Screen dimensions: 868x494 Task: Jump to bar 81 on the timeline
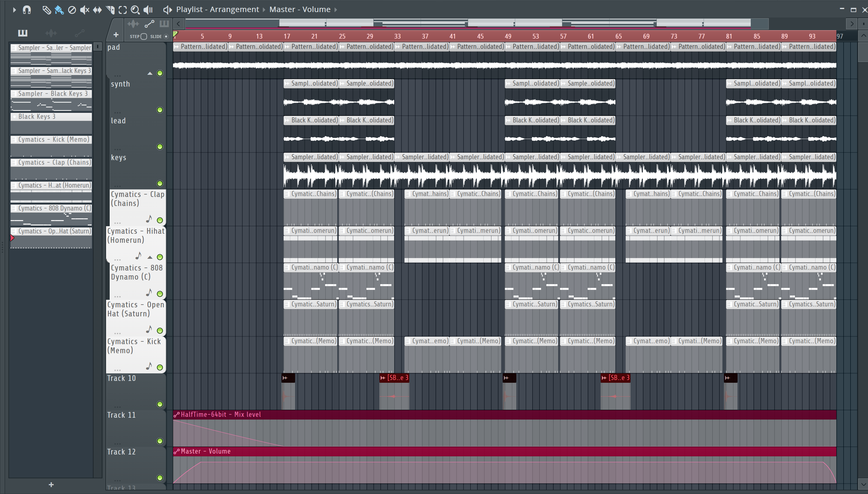click(729, 36)
